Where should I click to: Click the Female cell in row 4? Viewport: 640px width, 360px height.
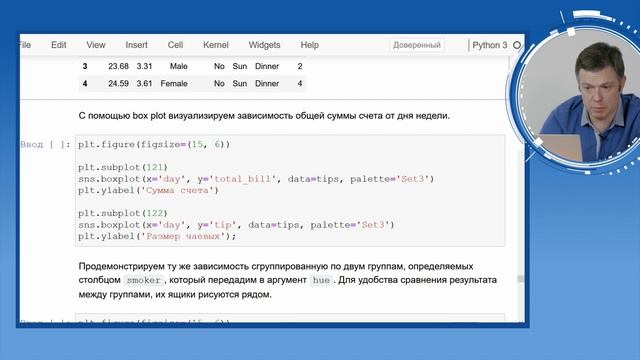coord(174,83)
